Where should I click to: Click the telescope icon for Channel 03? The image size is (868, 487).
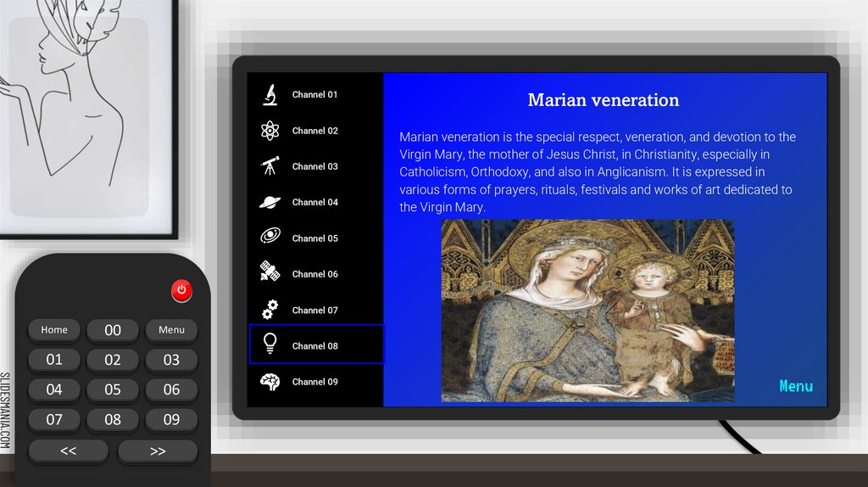point(270,165)
